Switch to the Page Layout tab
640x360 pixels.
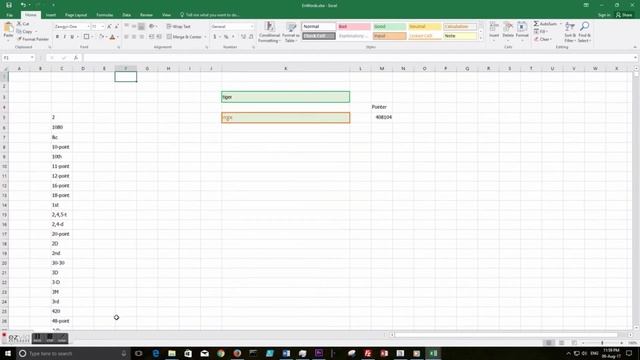[x=76, y=15]
